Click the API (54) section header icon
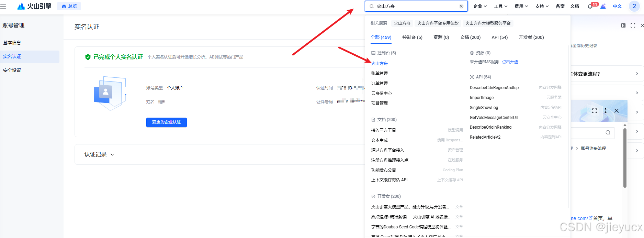644x238 pixels. coord(472,77)
